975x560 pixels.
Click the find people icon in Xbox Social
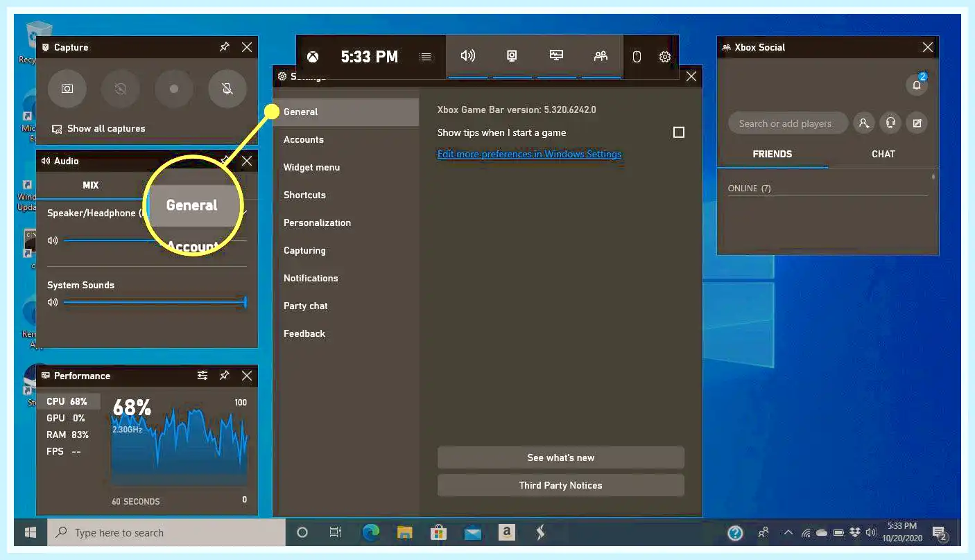pyautogui.click(x=863, y=123)
